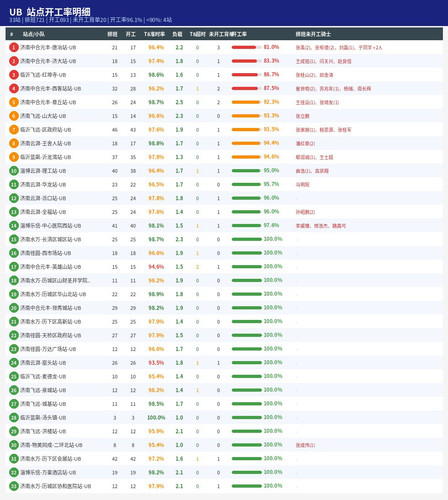Click the green rank 29 badge
The width and height of the screenshot is (448, 500).
point(14,431)
